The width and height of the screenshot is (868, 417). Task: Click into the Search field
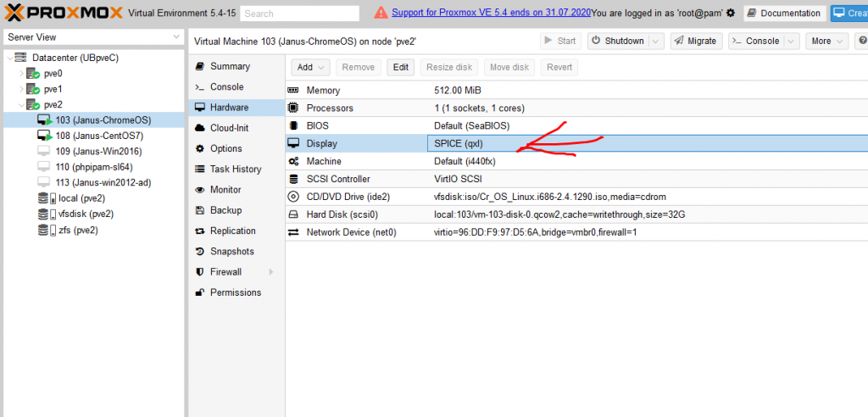coord(299,14)
